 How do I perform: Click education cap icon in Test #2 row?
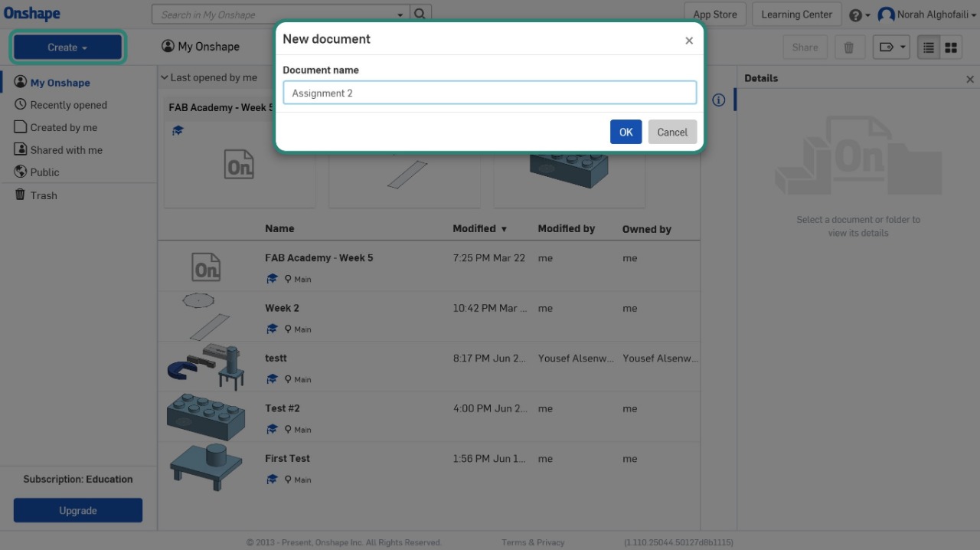click(x=272, y=429)
